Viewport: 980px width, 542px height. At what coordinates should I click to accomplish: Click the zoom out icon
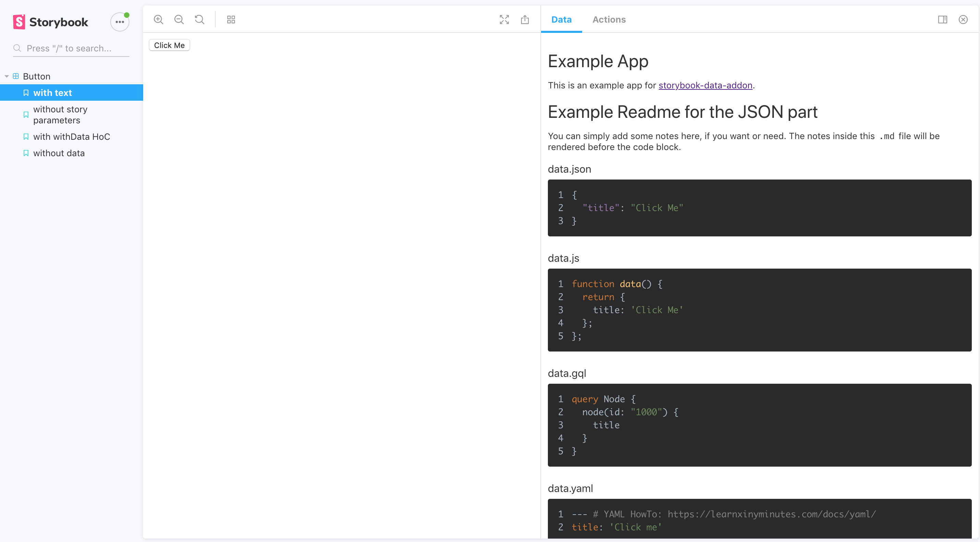click(x=179, y=20)
